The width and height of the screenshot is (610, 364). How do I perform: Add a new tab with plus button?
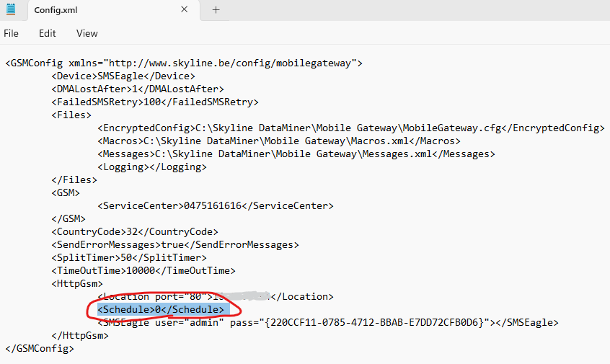(216, 10)
